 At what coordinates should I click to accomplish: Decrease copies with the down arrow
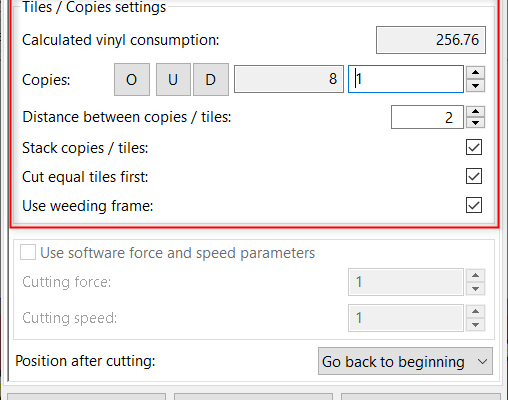tap(476, 86)
